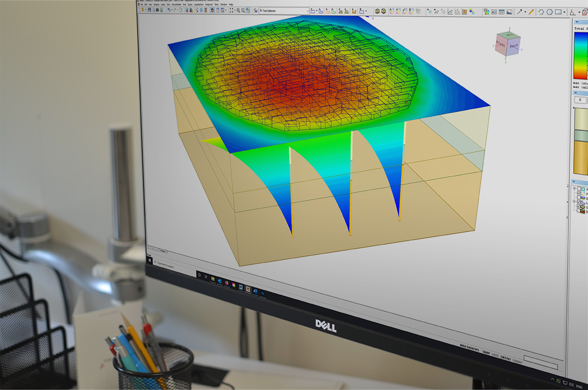The height and width of the screenshot is (390, 588).
Task: Select the hexagon shape tool
Action: (550, 12)
